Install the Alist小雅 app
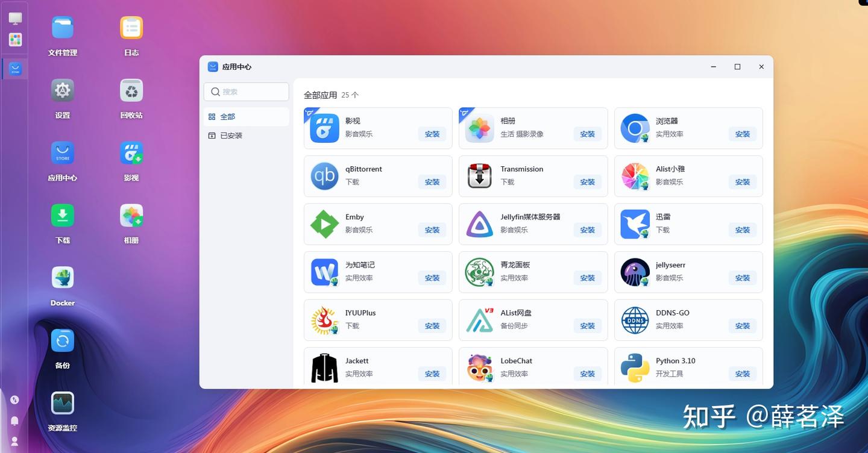The image size is (868, 453). click(x=742, y=182)
